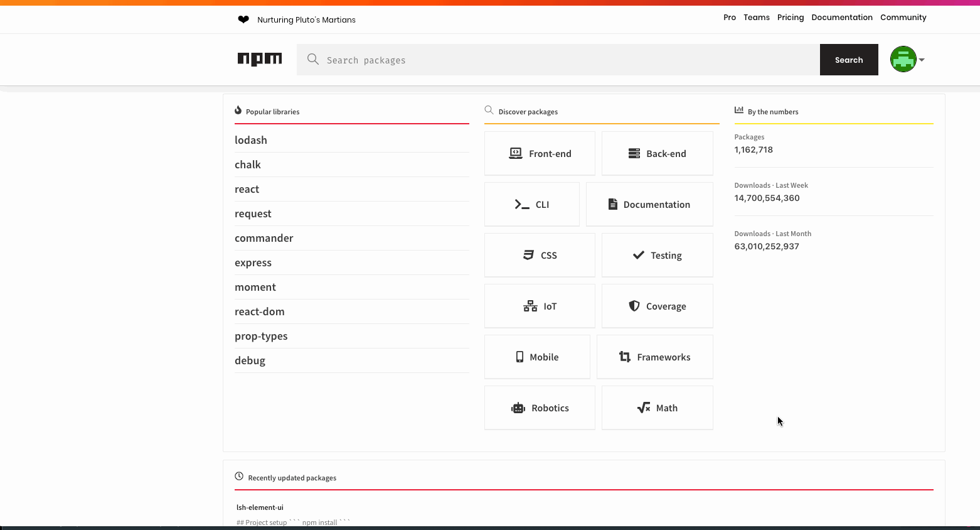Click the Packages count 1,162,718
Image resolution: width=980 pixels, height=530 pixels.
(754, 149)
